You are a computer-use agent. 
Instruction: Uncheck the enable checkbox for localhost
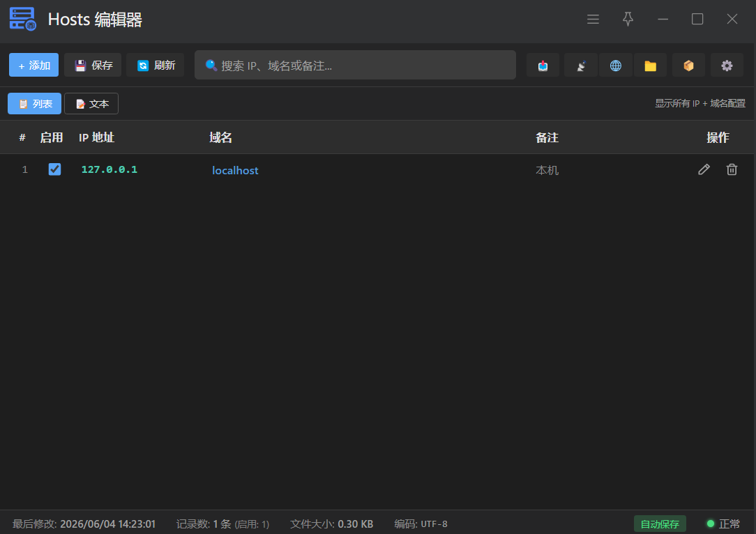click(54, 169)
